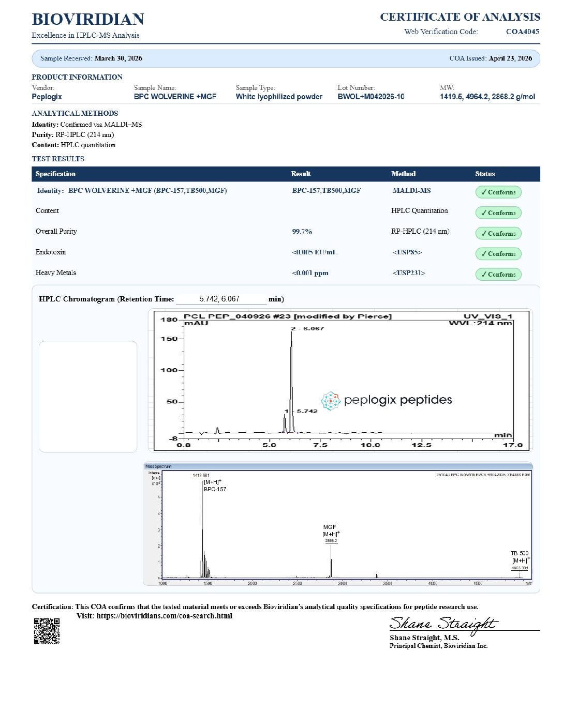This screenshot has width=563, height=728.
Task: Click the Identity result BPC-157,TB500,MGF
Action: (x=327, y=191)
